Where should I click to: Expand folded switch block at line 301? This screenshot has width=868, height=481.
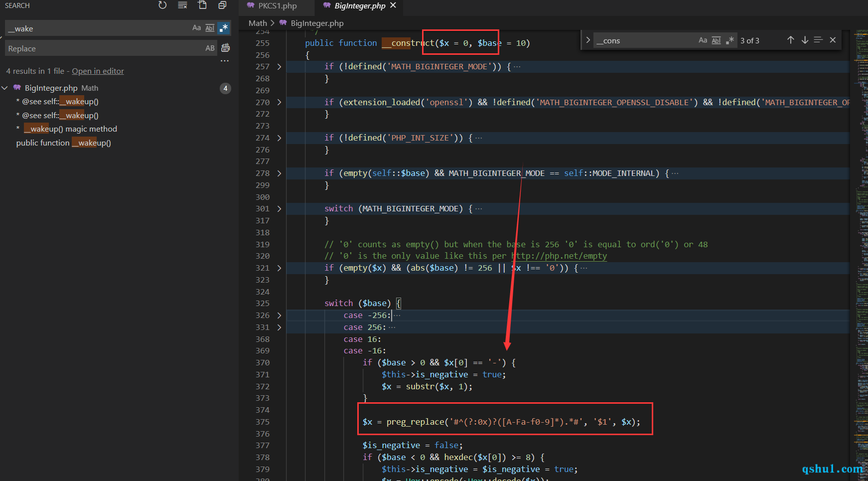[279, 209]
